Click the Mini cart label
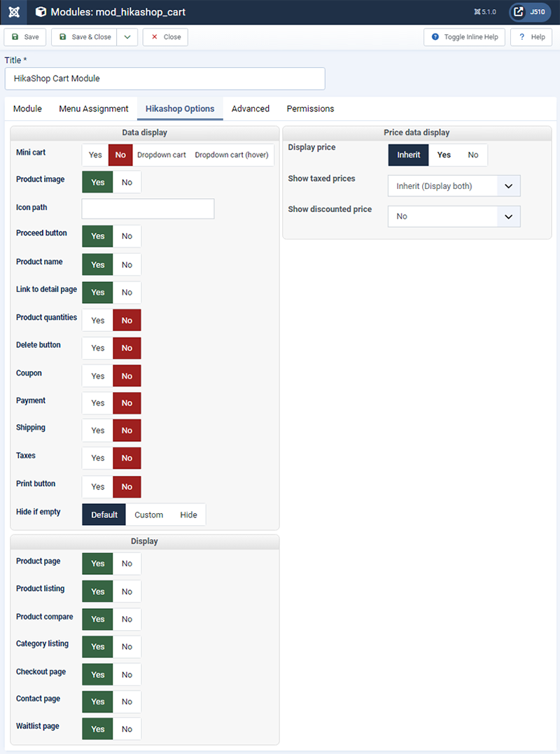The height and width of the screenshot is (754, 560). click(31, 153)
